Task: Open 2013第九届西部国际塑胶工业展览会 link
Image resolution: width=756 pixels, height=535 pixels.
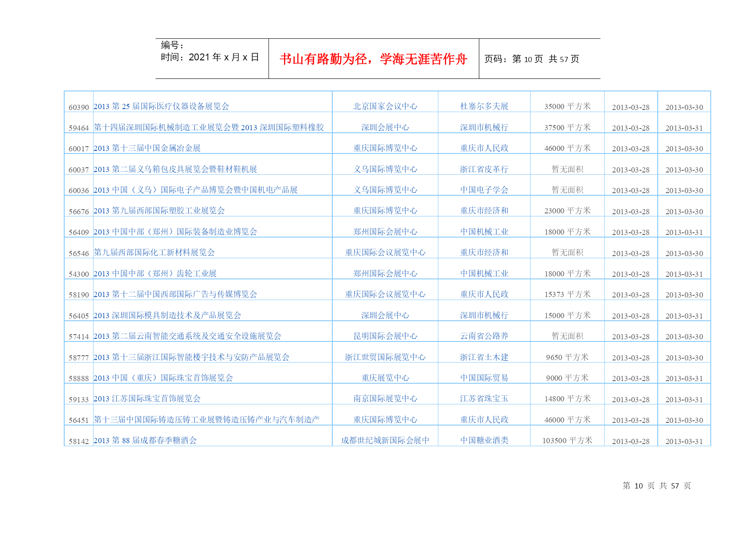Action: pyautogui.click(x=159, y=211)
